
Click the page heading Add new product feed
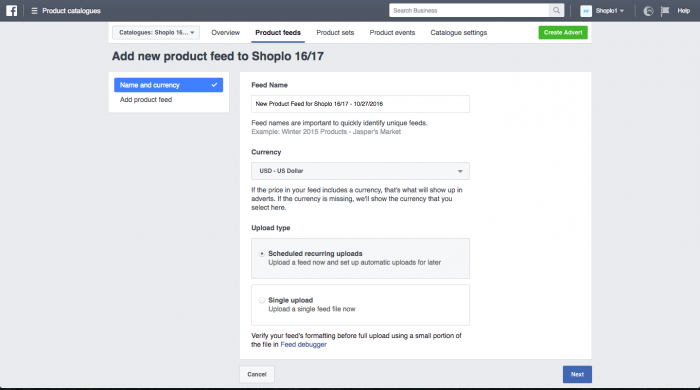[218, 56]
